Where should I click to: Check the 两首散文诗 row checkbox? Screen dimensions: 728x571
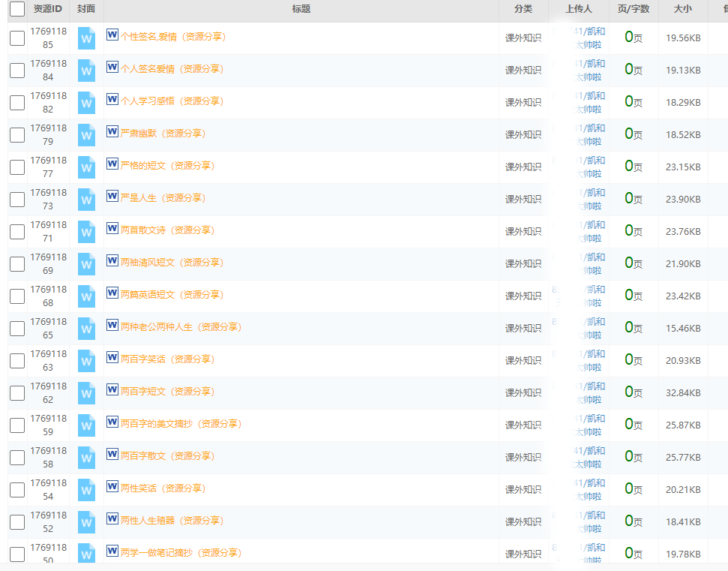[x=17, y=232]
